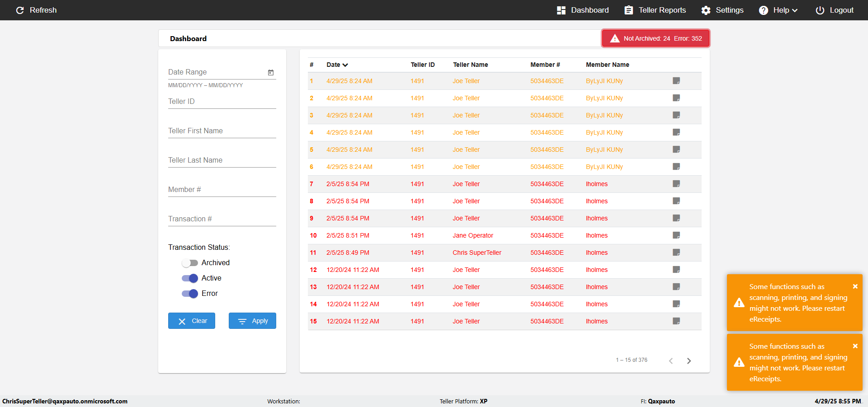Screen dimensions: 868x407
Task: Open the receipt note icon for row 8
Action: 676,201
